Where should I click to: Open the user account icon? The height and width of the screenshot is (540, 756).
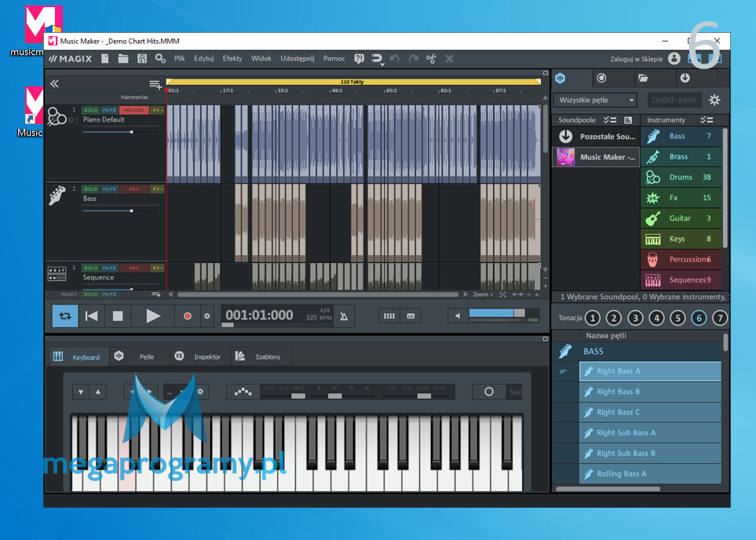tap(674, 59)
